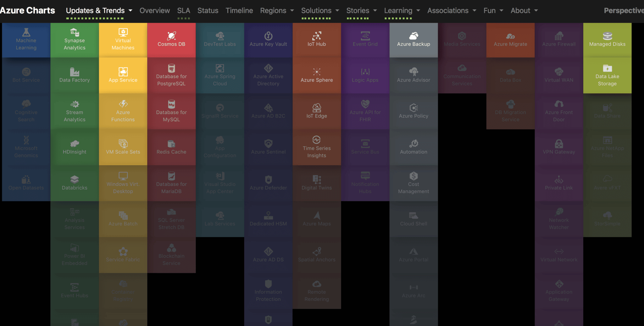Image resolution: width=644 pixels, height=326 pixels.
Task: Select the Virtual WAN tile
Action: pos(559,75)
